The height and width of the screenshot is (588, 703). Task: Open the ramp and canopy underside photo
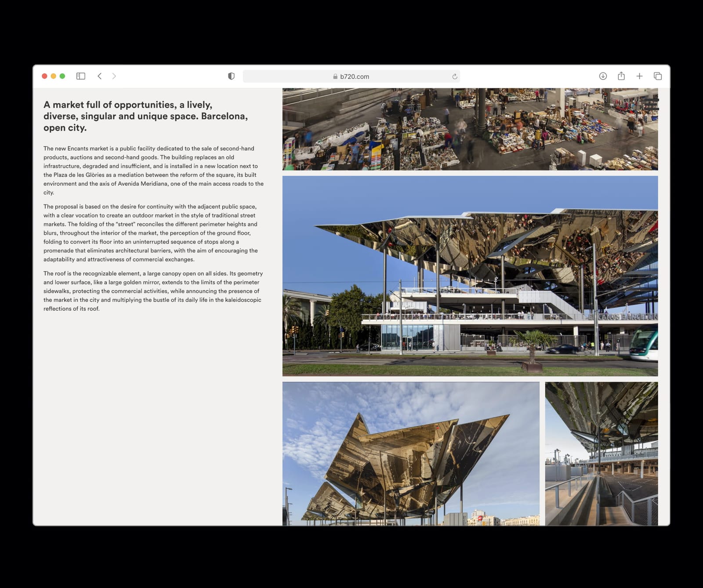tap(602, 454)
